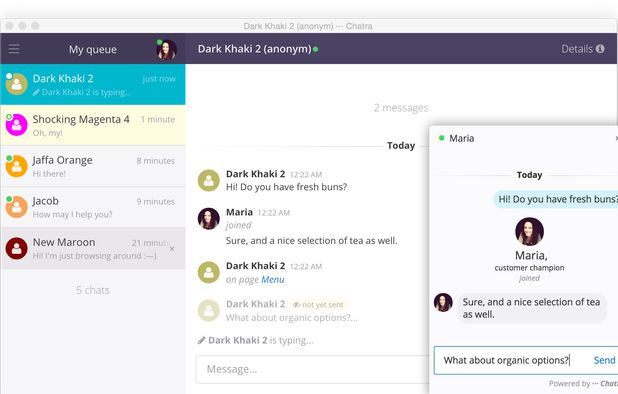618x394 pixels.
Task: Click the '5 chats' label
Action: pyautogui.click(x=93, y=290)
